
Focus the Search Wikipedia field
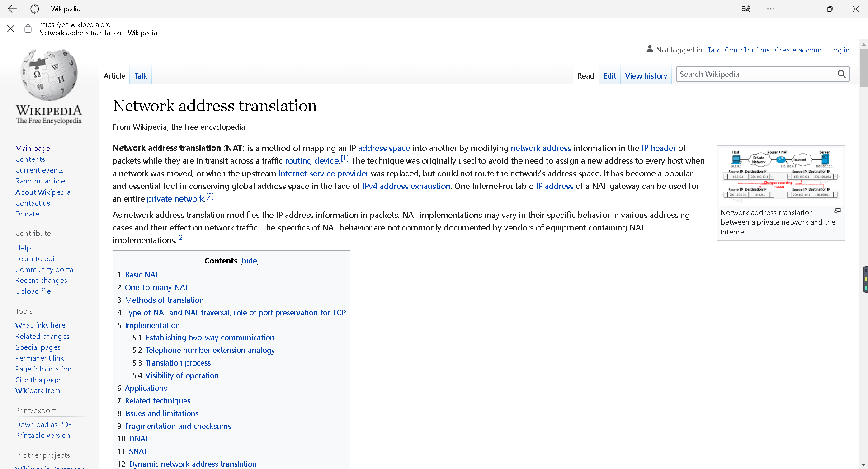[756, 74]
